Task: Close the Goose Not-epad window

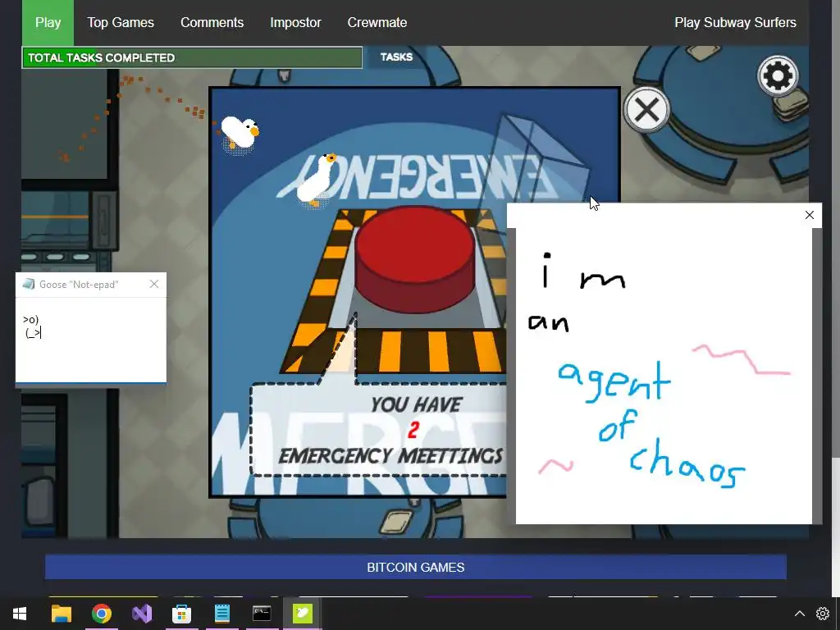Action: [154, 284]
